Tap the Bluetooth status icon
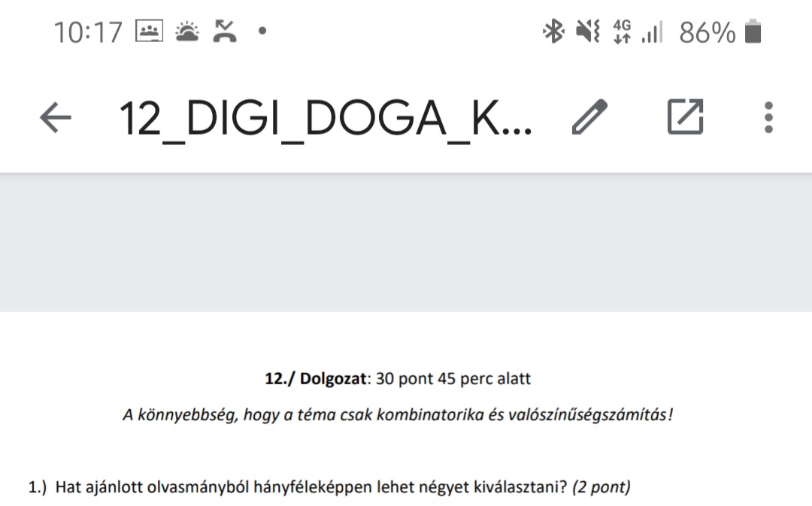This screenshot has width=812, height=506. [553, 32]
